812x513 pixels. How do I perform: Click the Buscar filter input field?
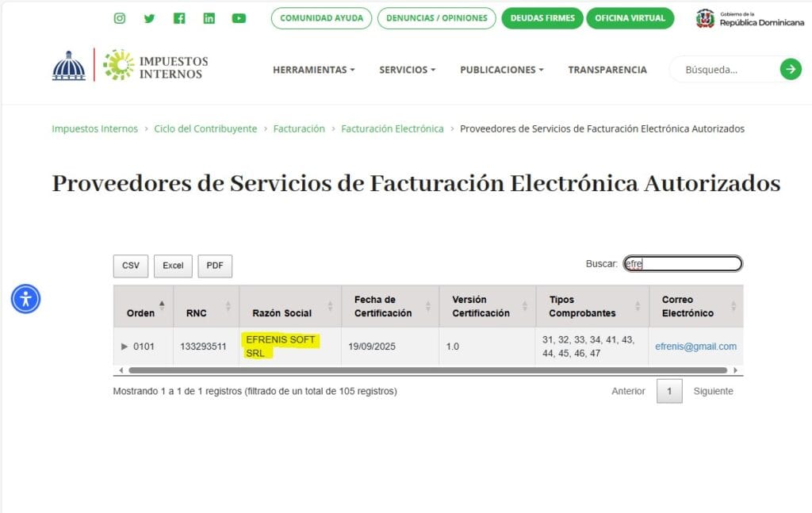pos(683,264)
